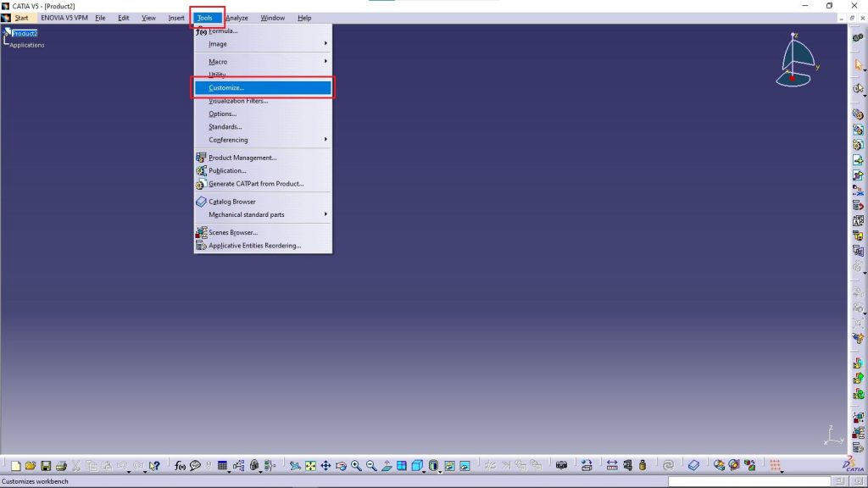Click the Print icon
Image resolution: width=868 pixels, height=488 pixels.
(61, 466)
